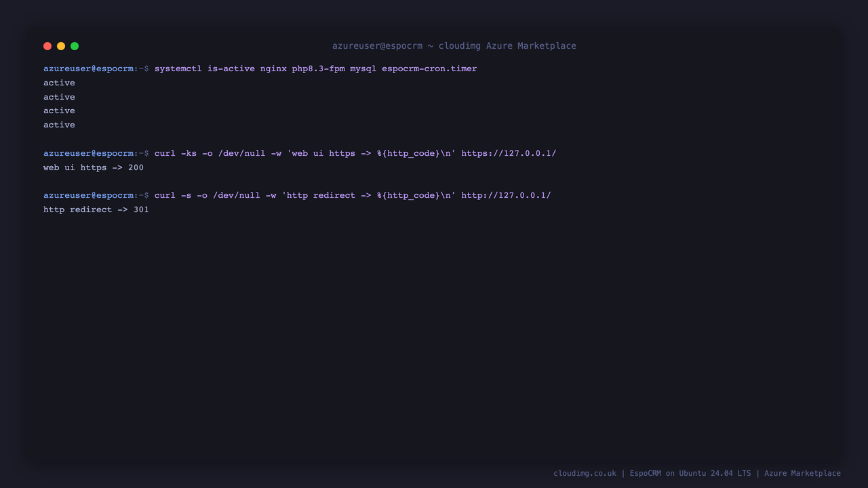Click the prompt before the 'curl -s' command
The height and width of the screenshot is (488, 868).
coord(96,195)
